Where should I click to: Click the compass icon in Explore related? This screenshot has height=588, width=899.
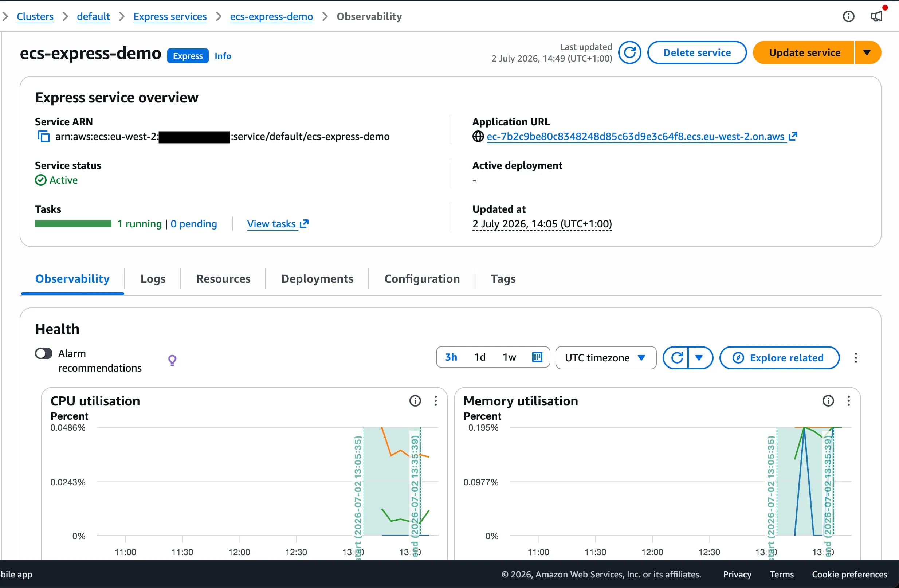(x=738, y=357)
